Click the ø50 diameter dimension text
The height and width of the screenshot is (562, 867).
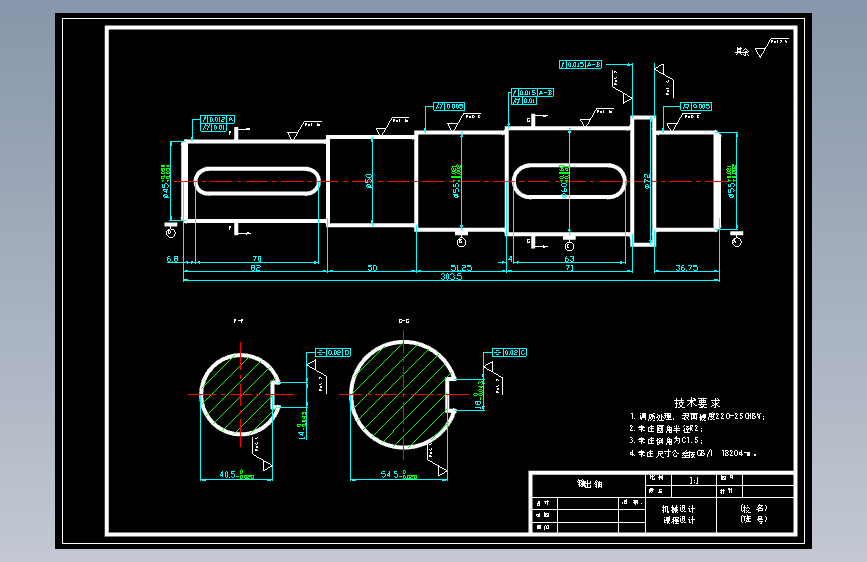click(x=368, y=181)
